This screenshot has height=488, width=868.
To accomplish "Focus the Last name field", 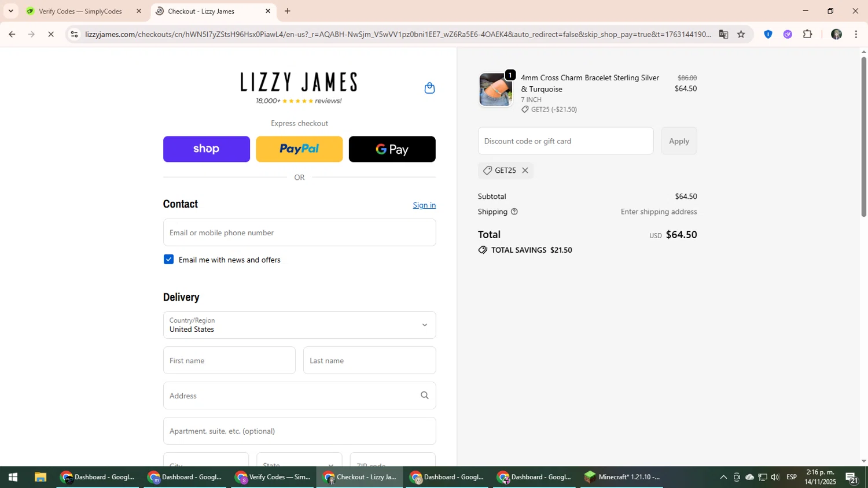I will click(369, 360).
